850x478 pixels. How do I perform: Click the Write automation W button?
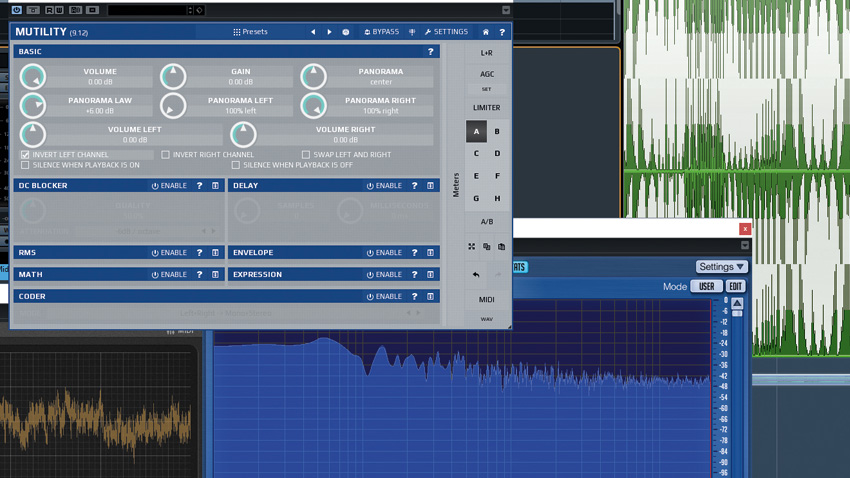(59, 10)
